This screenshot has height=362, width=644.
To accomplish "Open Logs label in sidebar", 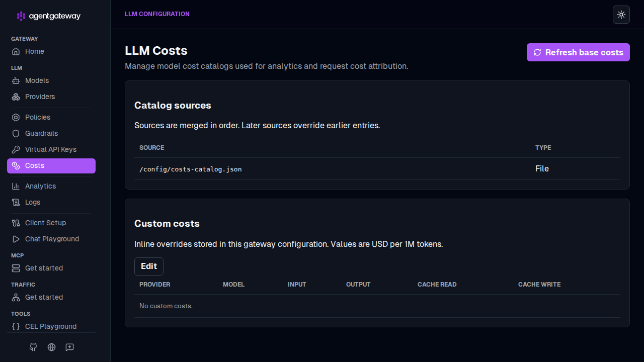I will point(33,202).
